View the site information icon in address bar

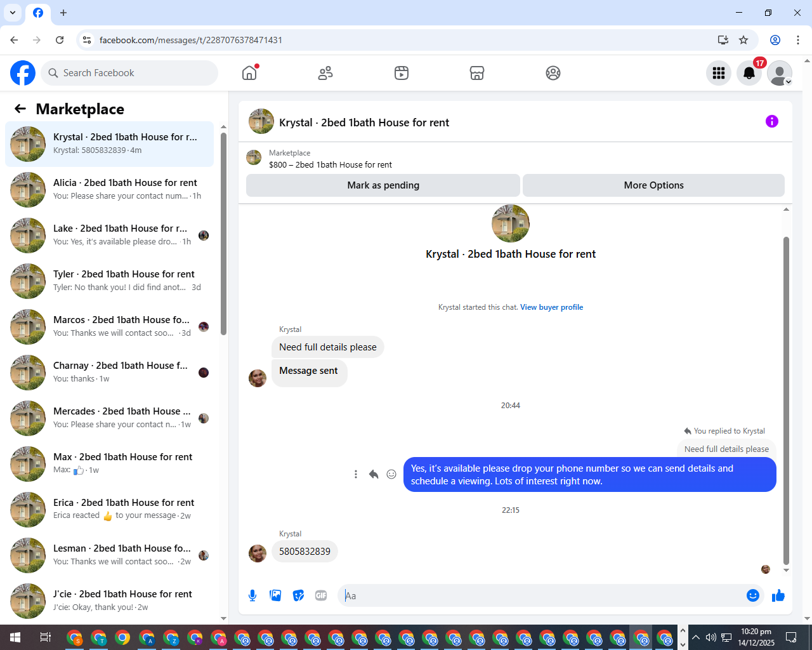(87, 40)
